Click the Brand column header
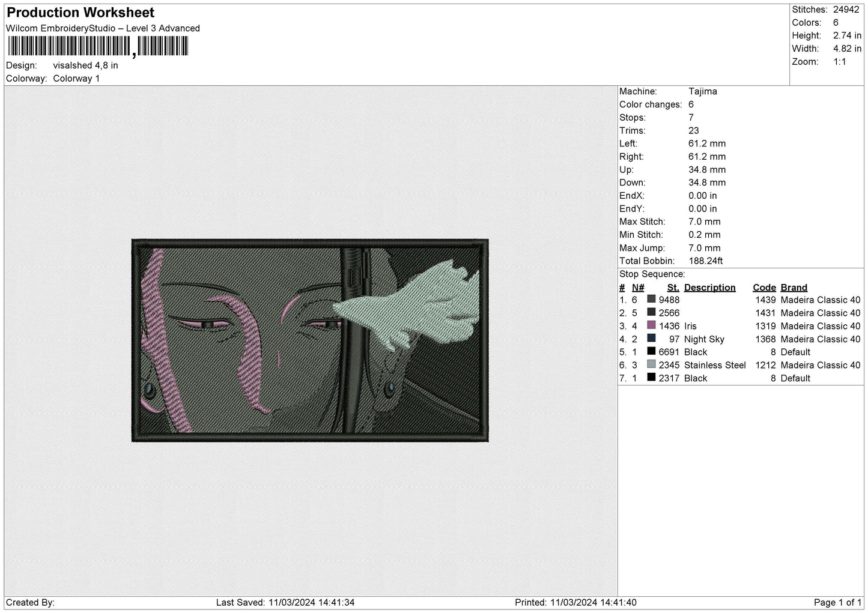Image resolution: width=868 pixels, height=613 pixels. tap(794, 288)
